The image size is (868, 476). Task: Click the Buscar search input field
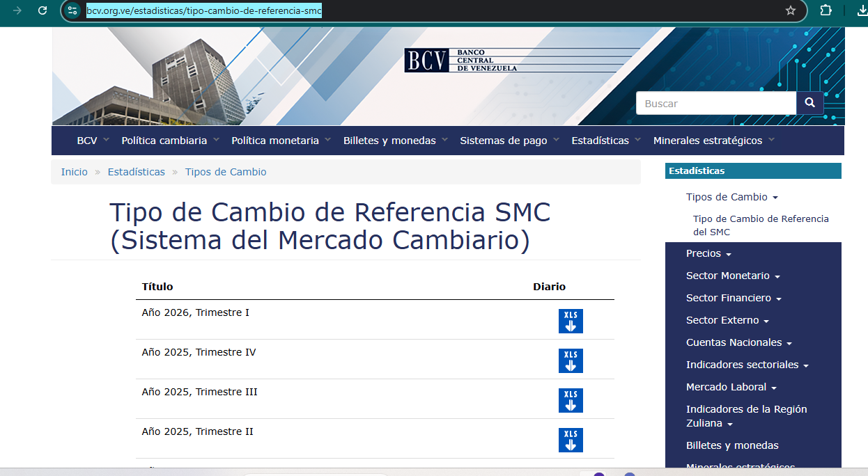715,104
